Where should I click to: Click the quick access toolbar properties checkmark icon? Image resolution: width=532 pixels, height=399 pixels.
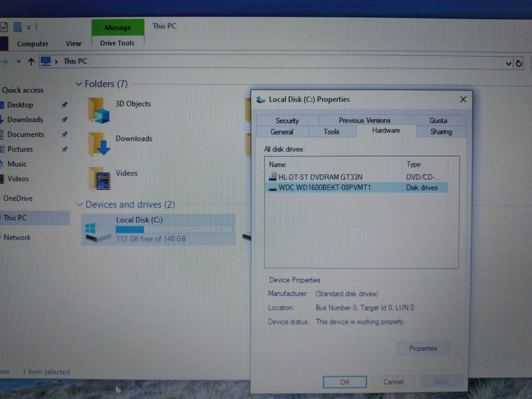click(x=4, y=27)
